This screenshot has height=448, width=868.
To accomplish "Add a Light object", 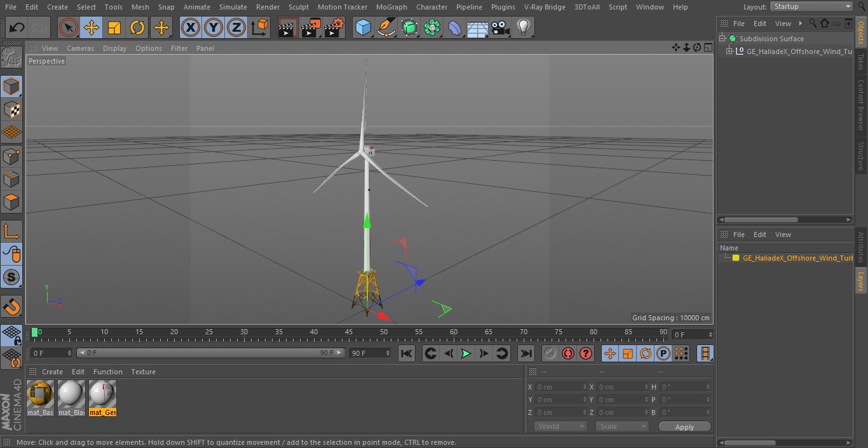I will click(x=524, y=28).
